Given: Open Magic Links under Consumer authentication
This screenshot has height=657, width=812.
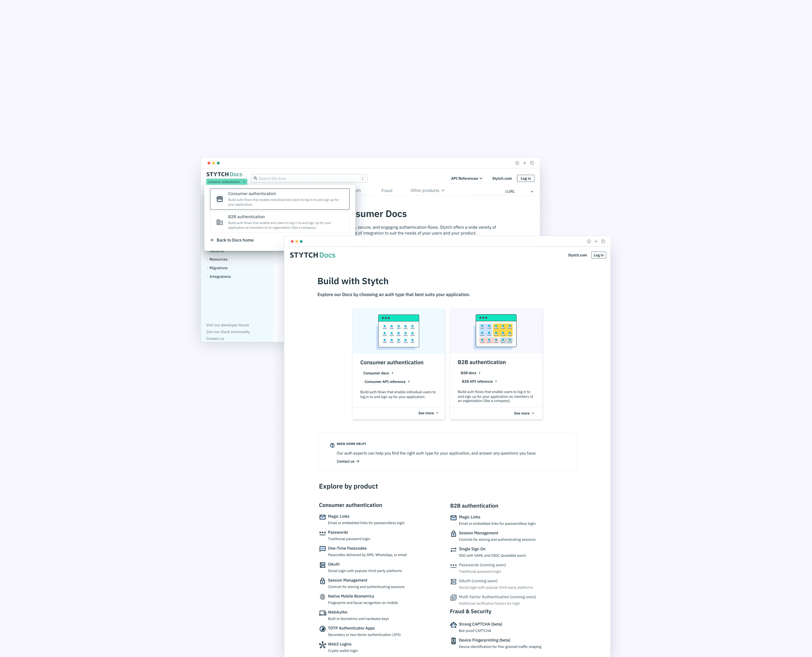Looking at the screenshot, I should pos(339,516).
